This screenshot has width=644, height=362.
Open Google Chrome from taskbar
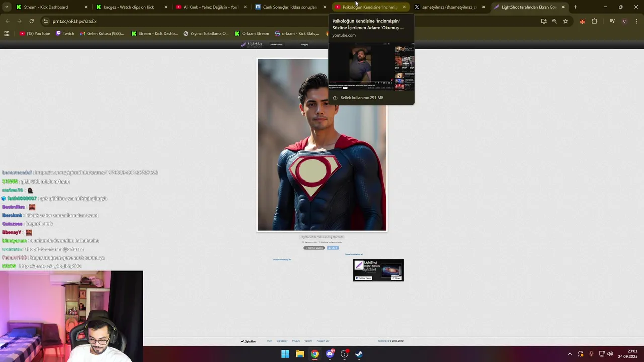(x=314, y=354)
